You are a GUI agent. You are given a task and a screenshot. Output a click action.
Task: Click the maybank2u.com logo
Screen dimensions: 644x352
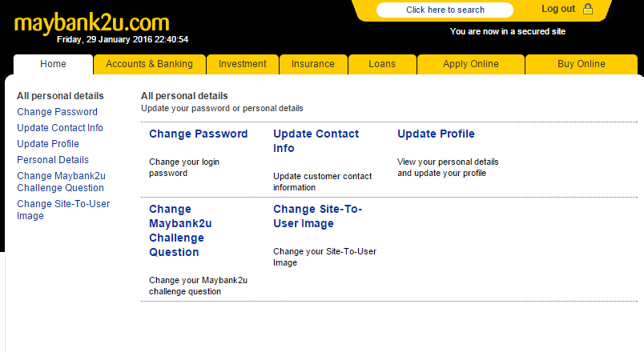(x=91, y=22)
